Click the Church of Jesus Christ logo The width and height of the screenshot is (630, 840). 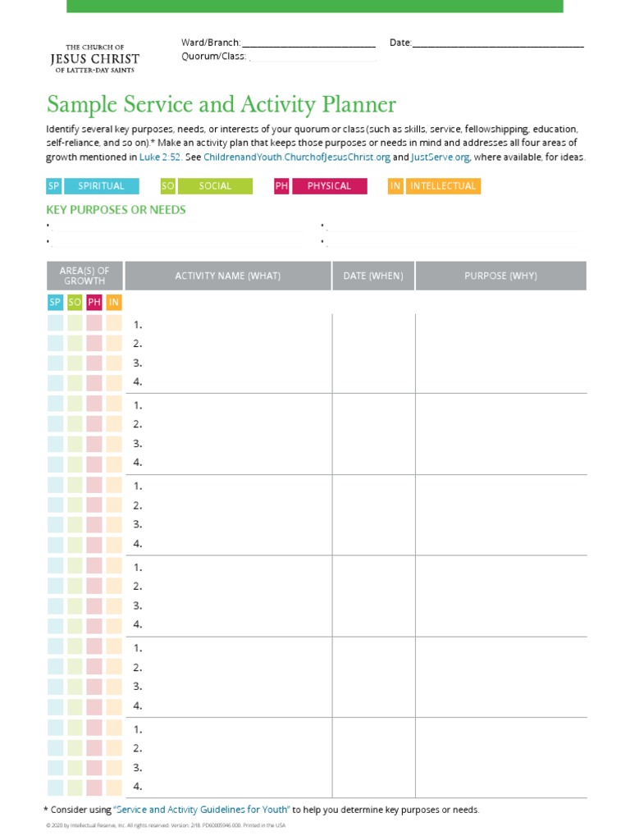[x=94, y=59]
